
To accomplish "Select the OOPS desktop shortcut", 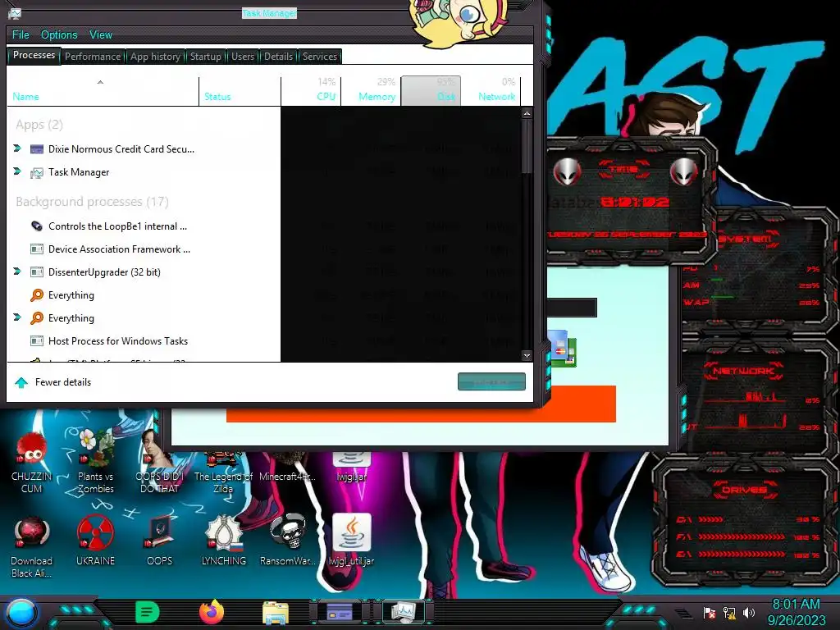I will click(160, 541).
